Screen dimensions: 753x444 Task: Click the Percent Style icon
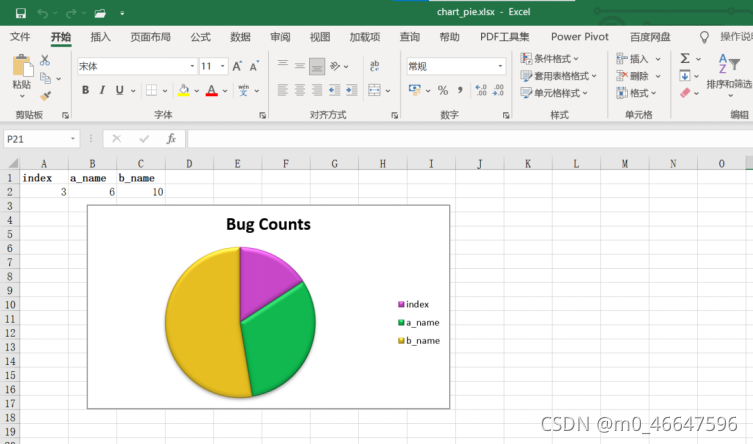coord(443,90)
